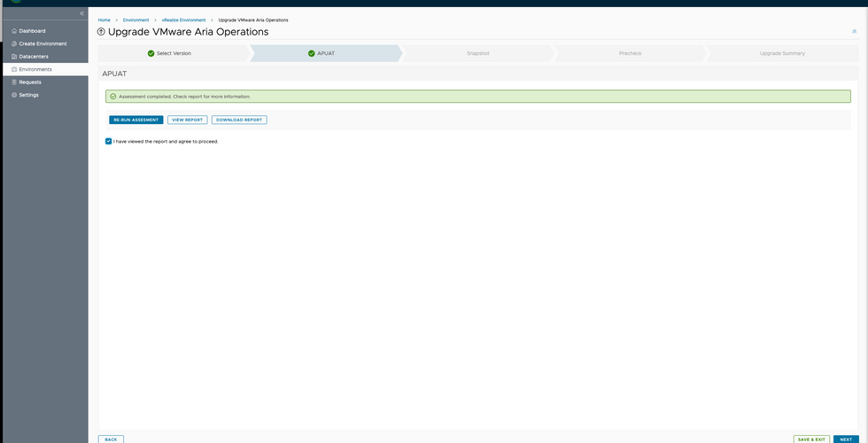Click the Environments sidebar icon
This screenshot has height=443, width=868.
pyautogui.click(x=14, y=69)
